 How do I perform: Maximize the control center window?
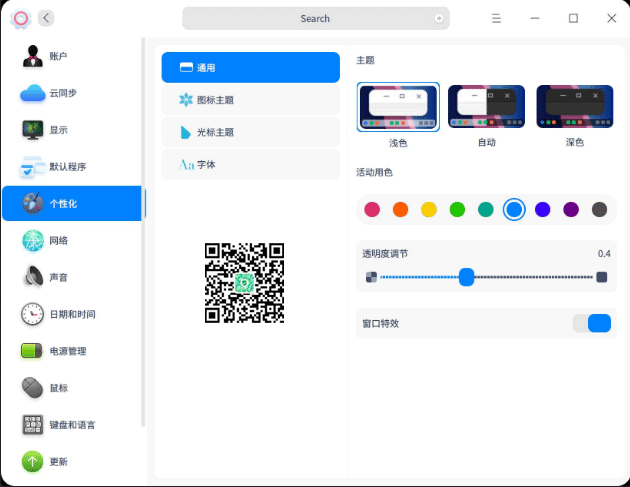pos(573,18)
